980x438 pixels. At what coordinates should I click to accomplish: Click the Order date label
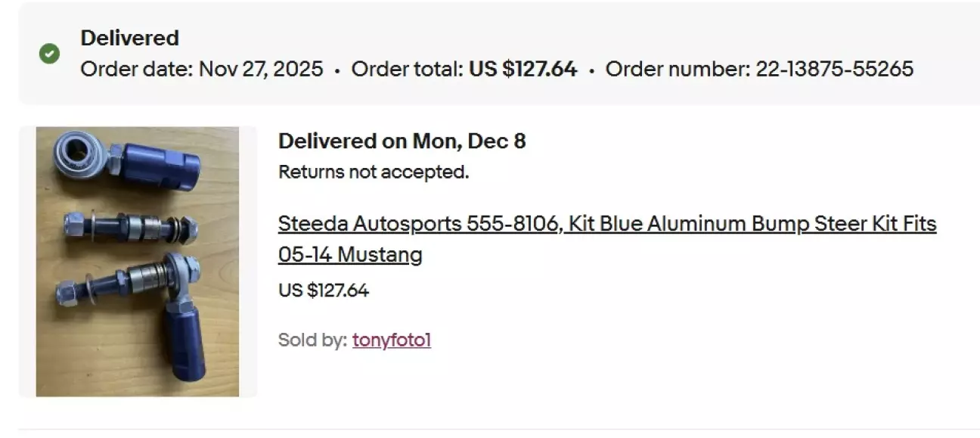click(x=137, y=70)
